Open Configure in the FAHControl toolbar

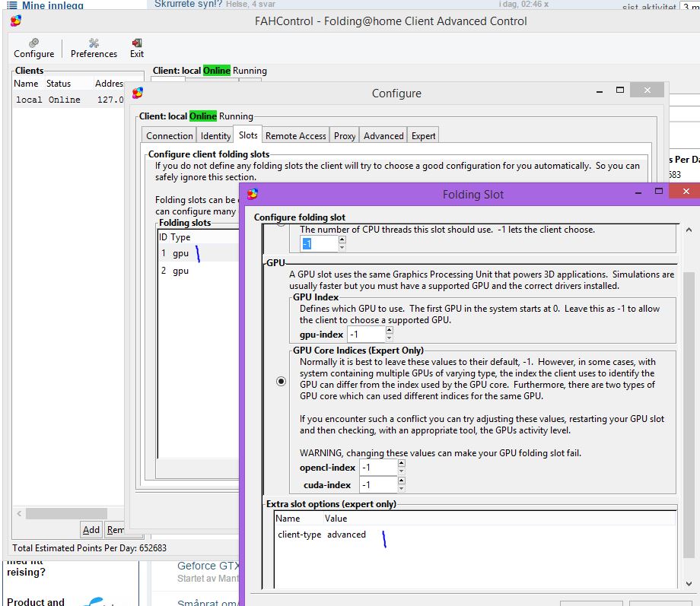[x=34, y=48]
